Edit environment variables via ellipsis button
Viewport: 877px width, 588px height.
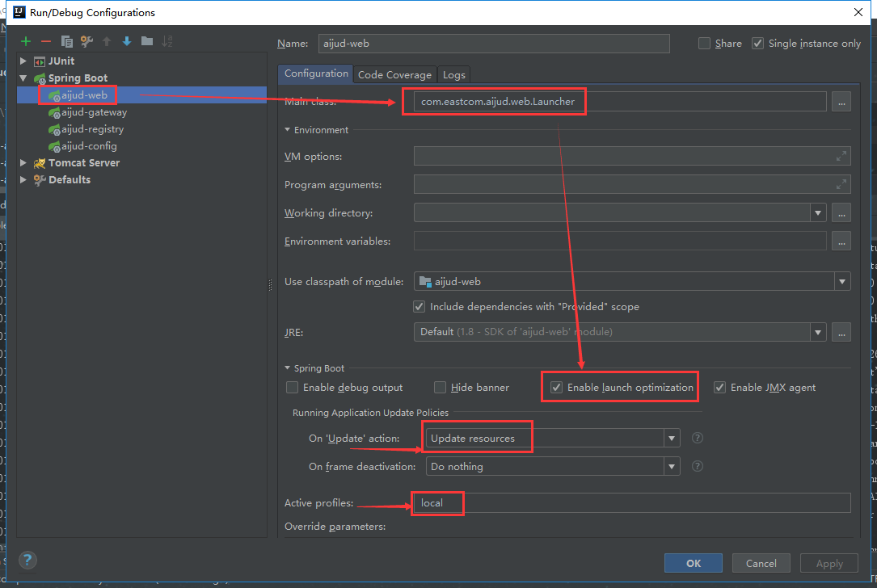[x=841, y=241]
